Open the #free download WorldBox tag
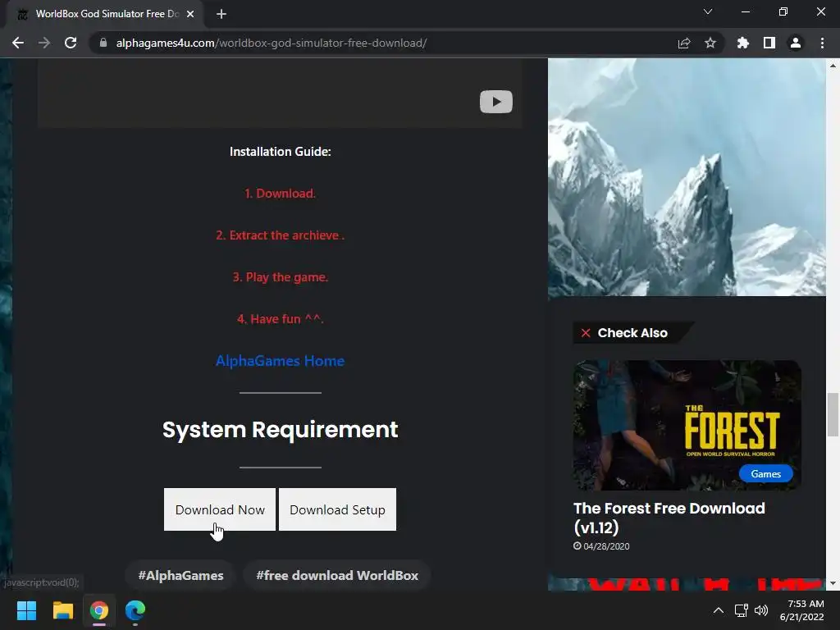This screenshot has width=840, height=630. [337, 575]
